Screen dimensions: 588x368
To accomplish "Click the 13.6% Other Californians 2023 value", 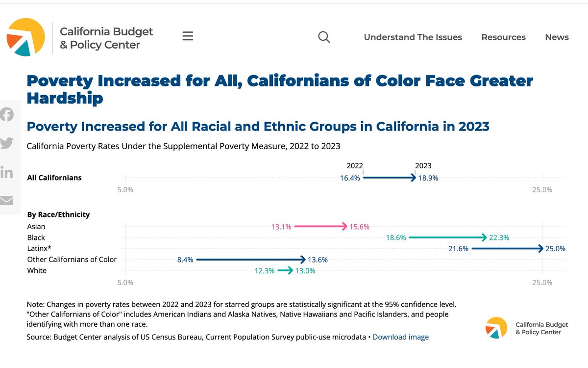I will click(318, 260).
